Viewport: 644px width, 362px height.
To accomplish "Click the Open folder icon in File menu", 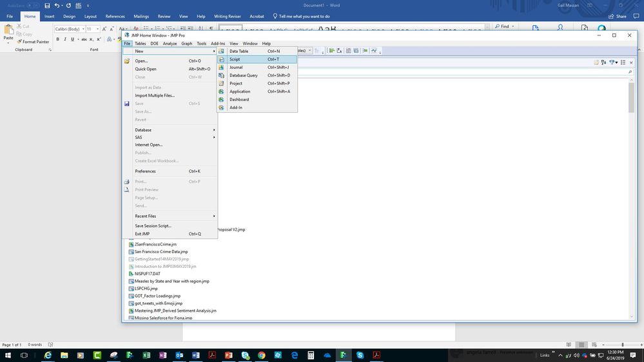I will 127,61.
